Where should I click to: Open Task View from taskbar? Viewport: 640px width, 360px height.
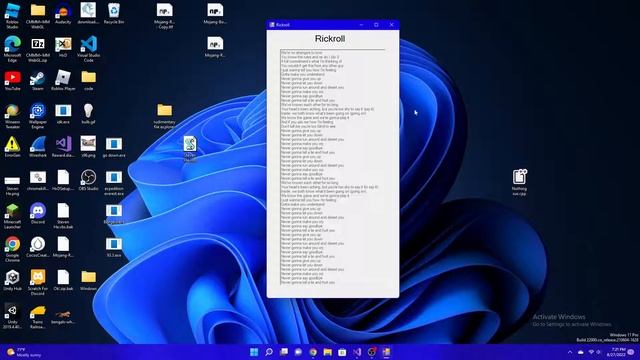284,352
